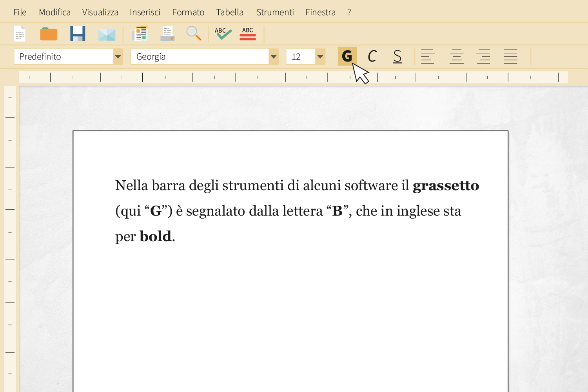Open the Formato menu
The width and height of the screenshot is (588, 392).
(x=188, y=12)
